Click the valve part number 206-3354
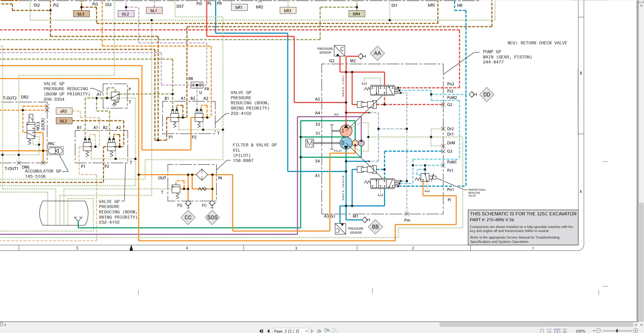644x333 pixels. 54,99
